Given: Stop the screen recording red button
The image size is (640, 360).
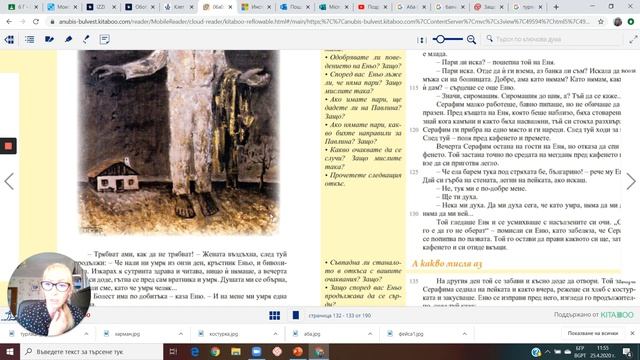Looking at the screenshot, I should tap(8, 146).
